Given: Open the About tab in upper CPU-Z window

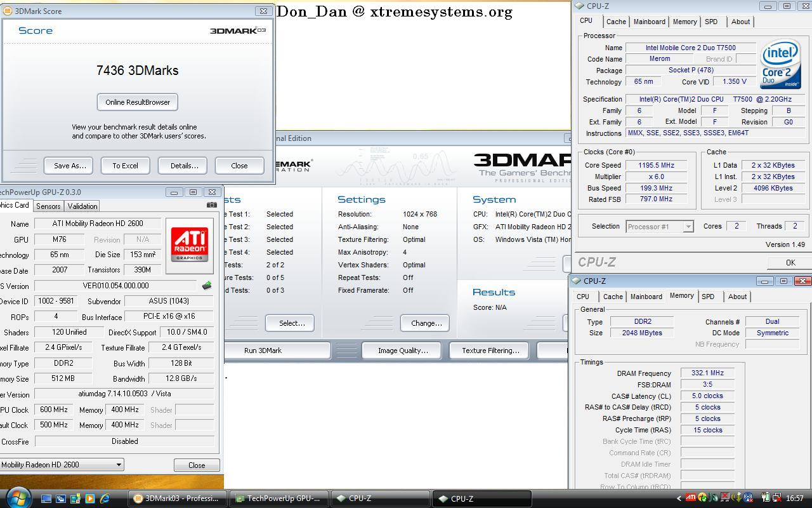Looking at the screenshot, I should coord(740,22).
